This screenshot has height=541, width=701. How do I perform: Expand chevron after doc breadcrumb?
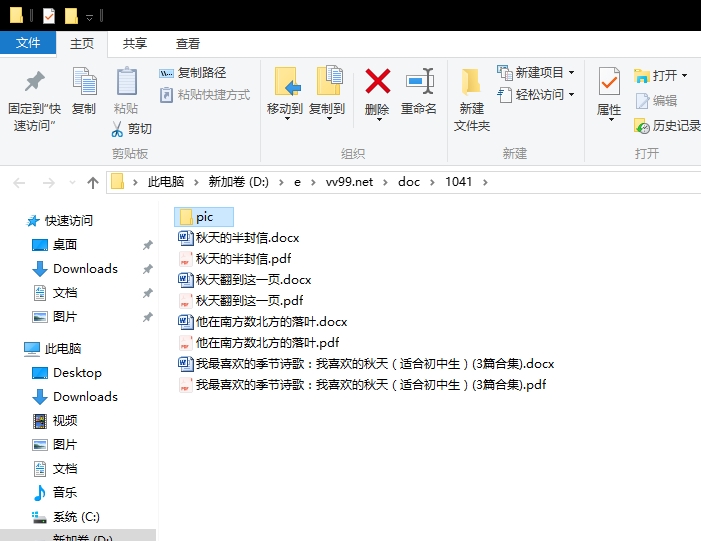point(432,182)
